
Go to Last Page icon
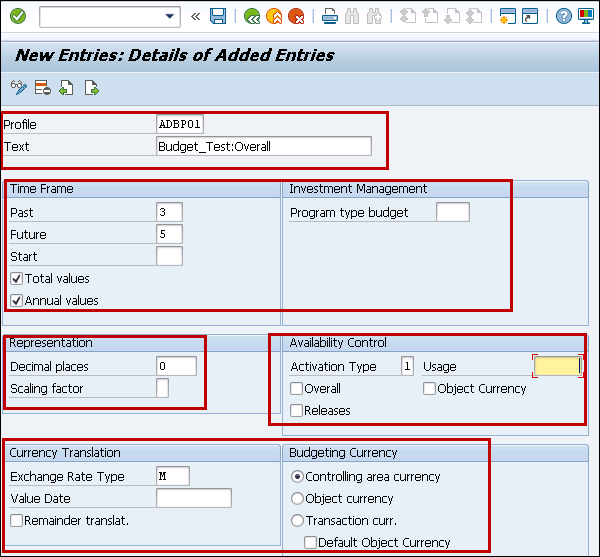(x=474, y=16)
